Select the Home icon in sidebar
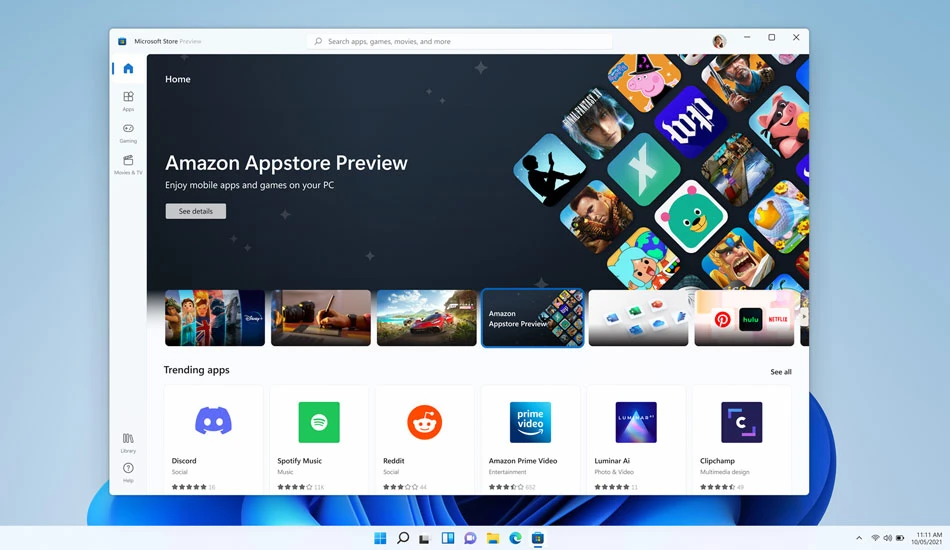Viewport: 950px width, 550px height. [x=128, y=68]
